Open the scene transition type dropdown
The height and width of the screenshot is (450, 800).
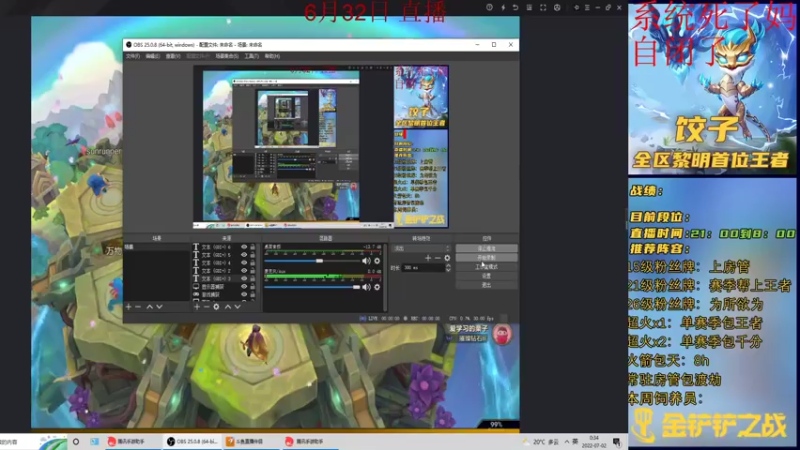click(x=421, y=248)
